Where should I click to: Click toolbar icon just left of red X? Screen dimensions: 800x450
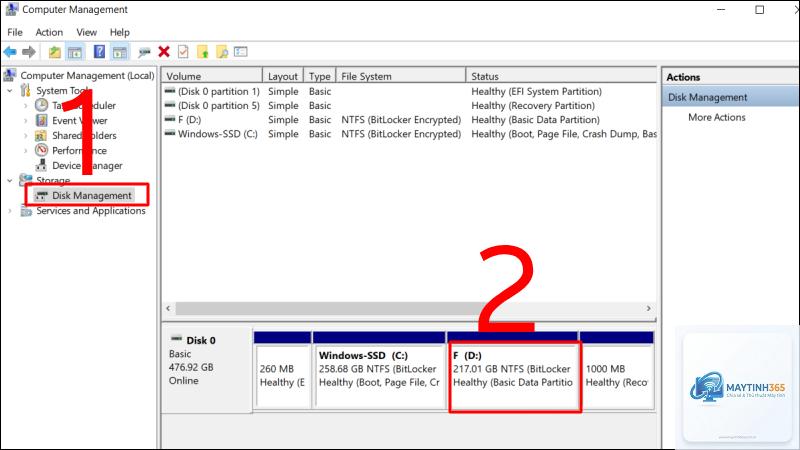pos(144,52)
